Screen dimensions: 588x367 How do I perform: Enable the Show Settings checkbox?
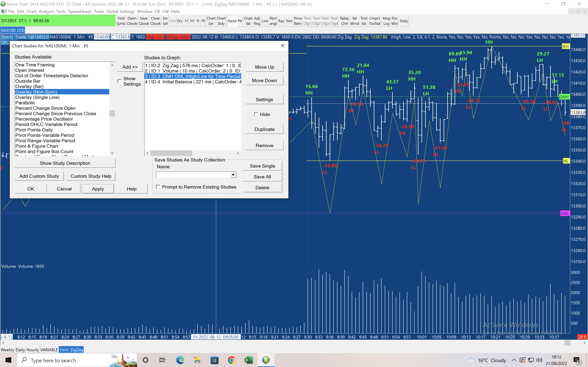click(120, 81)
